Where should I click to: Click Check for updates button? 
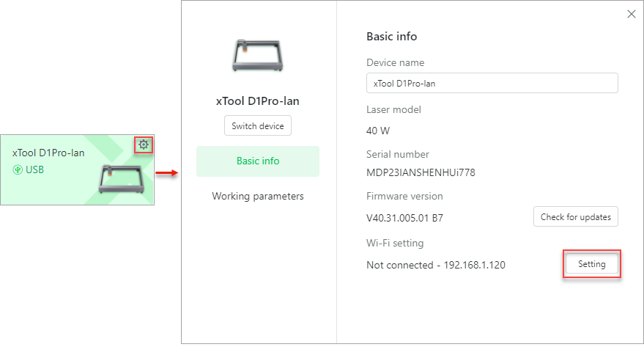[575, 217]
